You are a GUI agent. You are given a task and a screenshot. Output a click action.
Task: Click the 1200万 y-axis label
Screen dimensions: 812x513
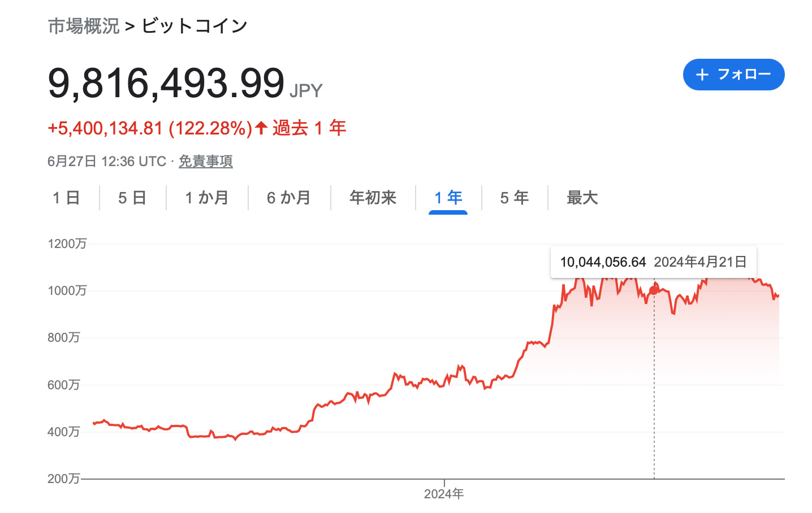(67, 244)
